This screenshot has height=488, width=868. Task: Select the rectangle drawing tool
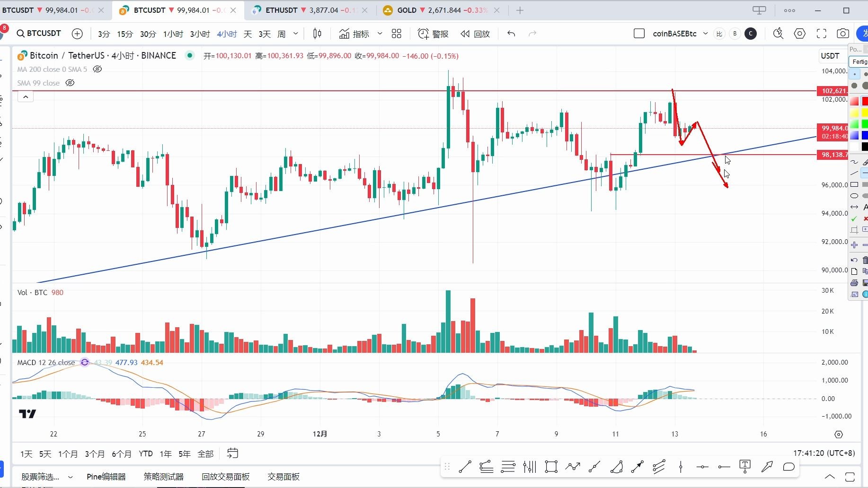(551, 467)
